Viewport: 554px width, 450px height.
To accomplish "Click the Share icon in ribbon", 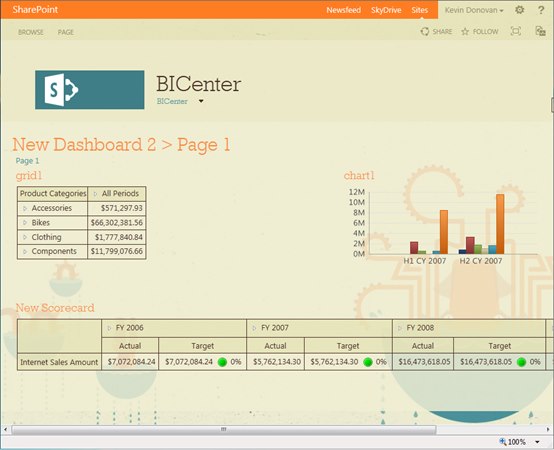I will (424, 31).
